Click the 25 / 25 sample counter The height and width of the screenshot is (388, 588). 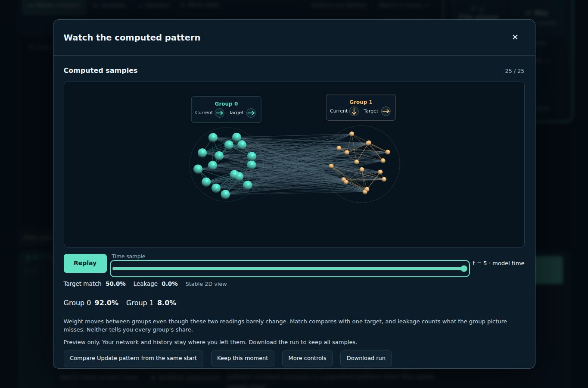pyautogui.click(x=515, y=71)
